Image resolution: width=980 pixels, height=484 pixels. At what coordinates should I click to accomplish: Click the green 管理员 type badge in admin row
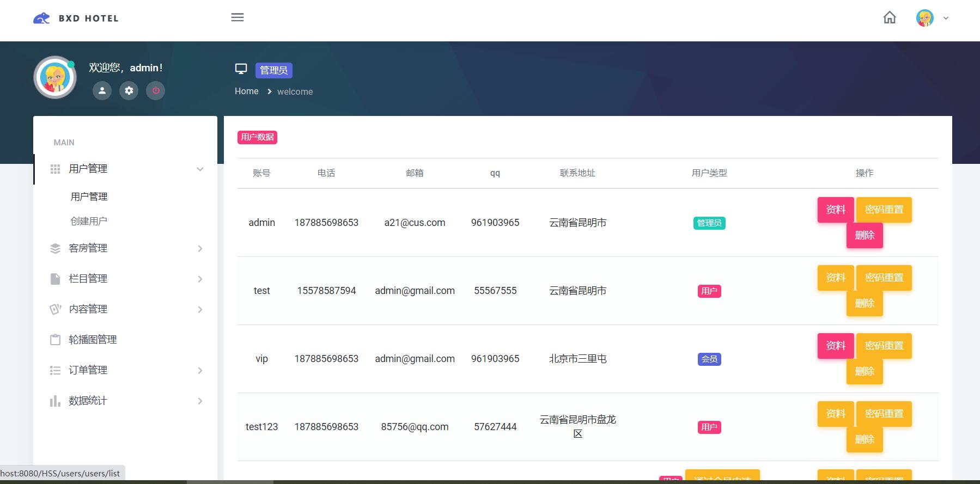709,223
